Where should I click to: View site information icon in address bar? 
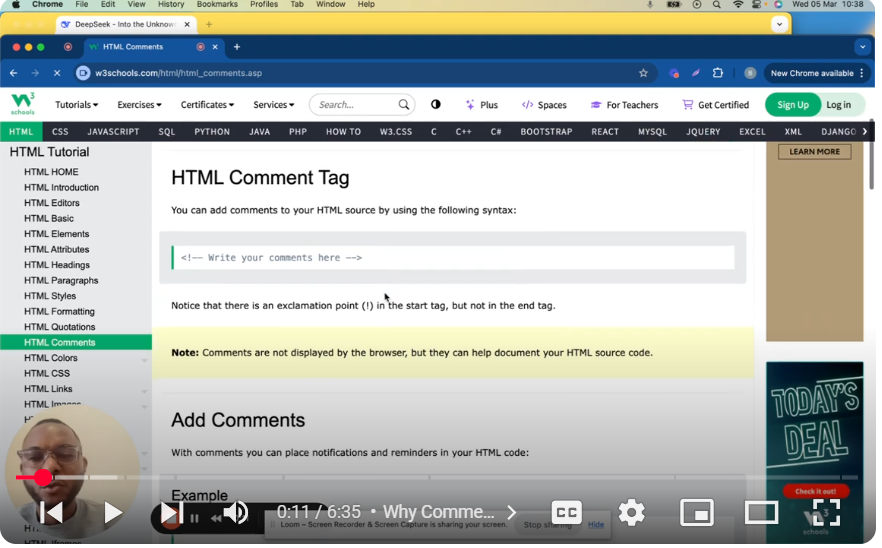(x=83, y=73)
